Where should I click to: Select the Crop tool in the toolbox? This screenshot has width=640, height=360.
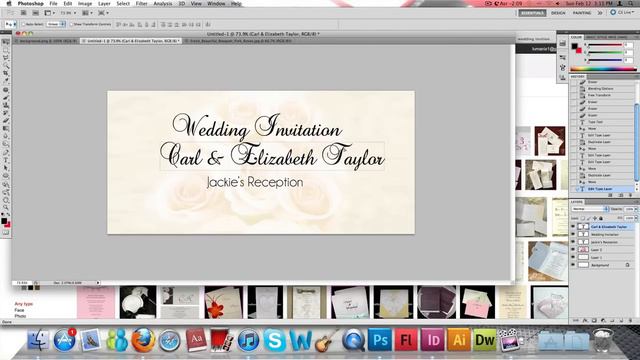pos(6,73)
